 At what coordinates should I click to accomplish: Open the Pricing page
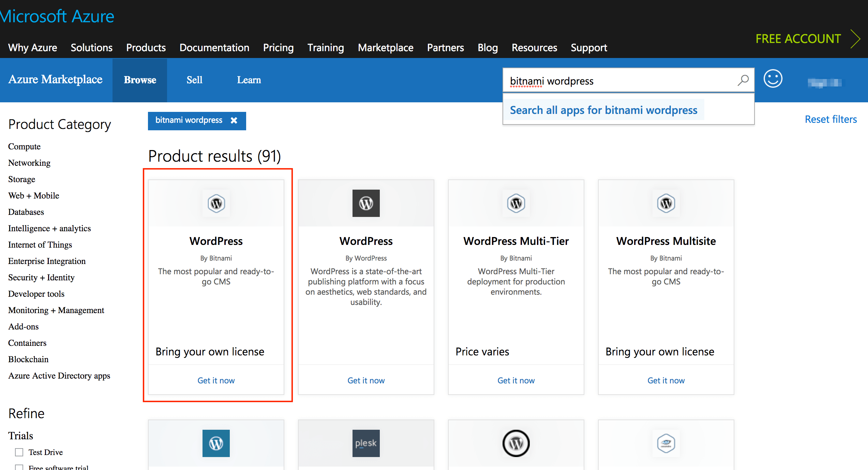coord(279,48)
